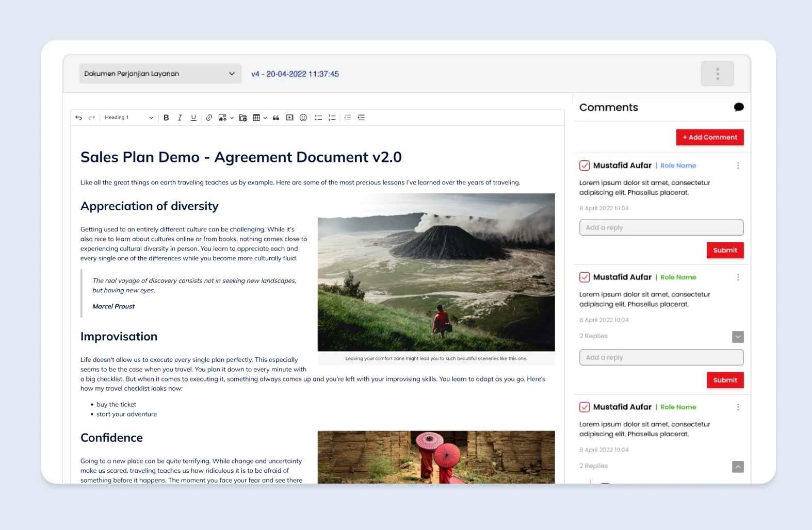Create a numbered list
812x530 pixels.
[332, 118]
